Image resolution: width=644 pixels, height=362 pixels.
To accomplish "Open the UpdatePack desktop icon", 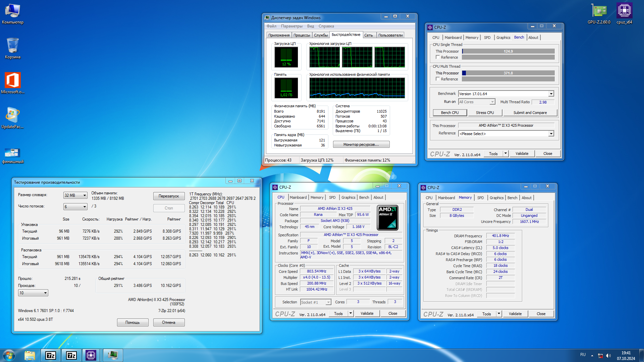I will 12,118.
